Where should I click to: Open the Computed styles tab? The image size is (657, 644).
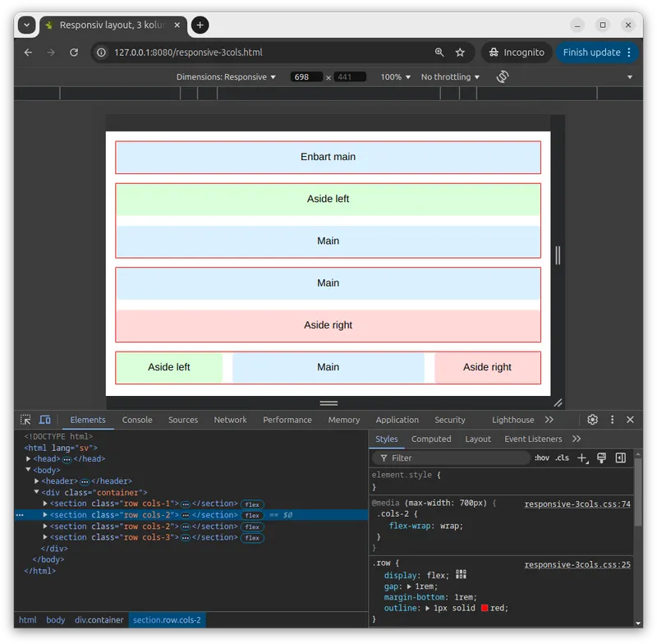pyautogui.click(x=431, y=439)
